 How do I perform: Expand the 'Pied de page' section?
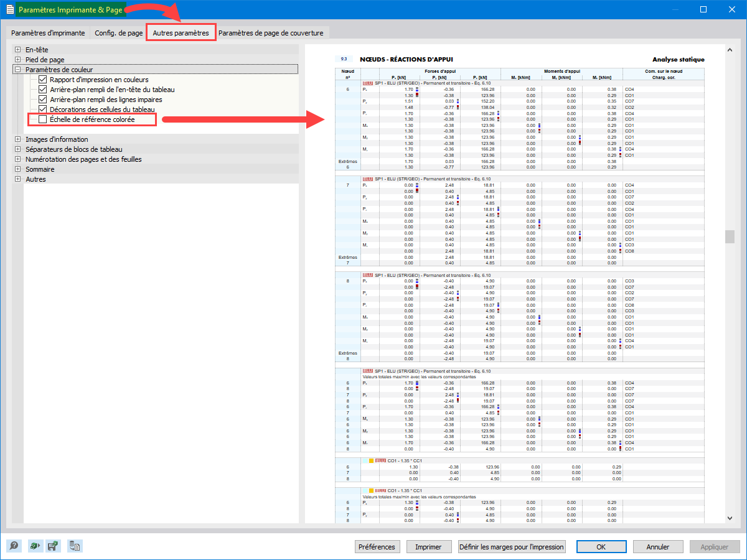coord(18,60)
